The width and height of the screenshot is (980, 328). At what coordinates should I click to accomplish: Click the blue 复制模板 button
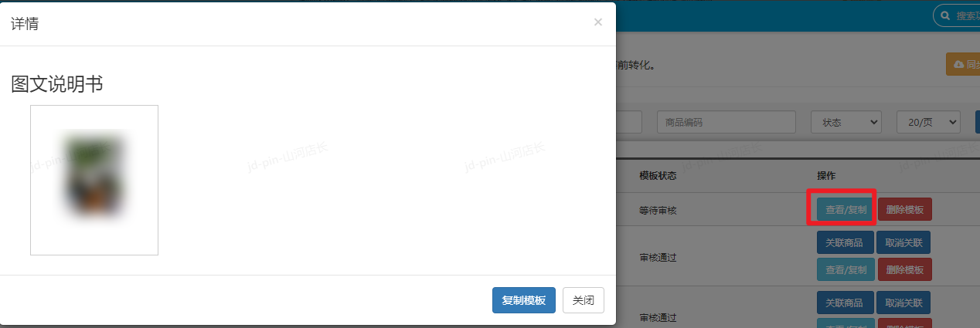(x=523, y=300)
